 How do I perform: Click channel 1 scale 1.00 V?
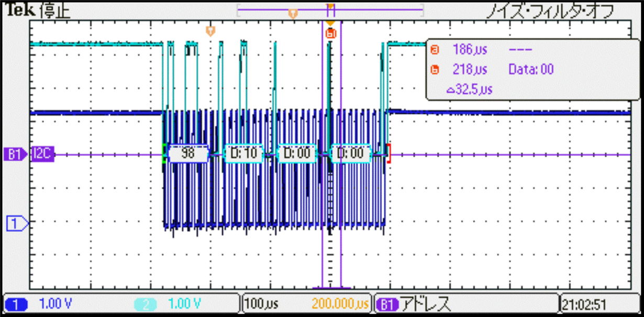56,303
